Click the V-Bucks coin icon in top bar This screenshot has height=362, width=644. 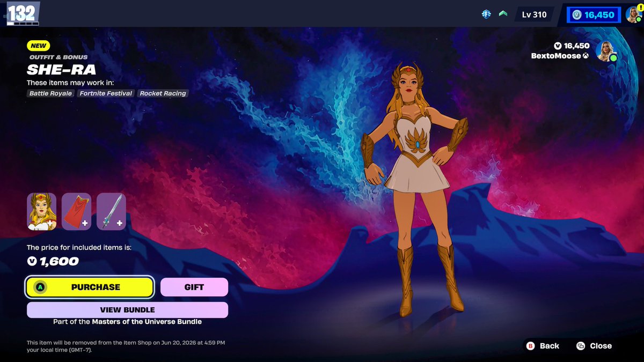tap(577, 15)
